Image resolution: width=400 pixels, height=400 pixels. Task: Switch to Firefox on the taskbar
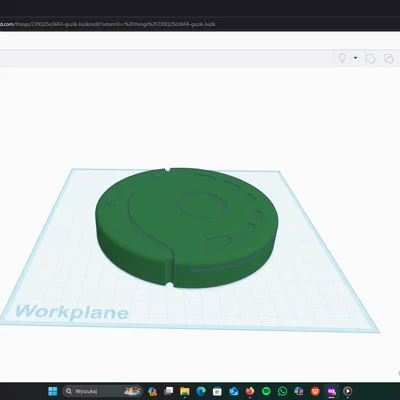[250, 391]
